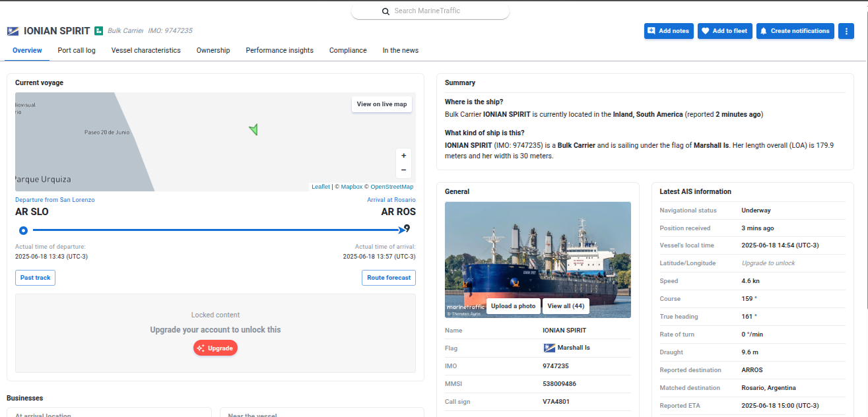Open the Arrival at Rosario link

tap(391, 200)
